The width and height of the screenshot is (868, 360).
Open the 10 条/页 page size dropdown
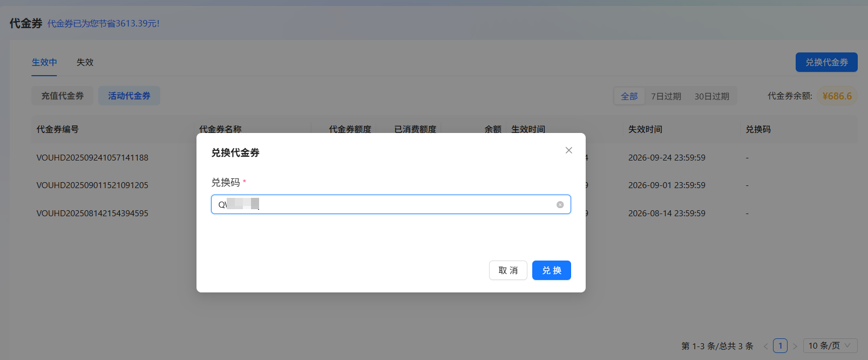coord(830,345)
